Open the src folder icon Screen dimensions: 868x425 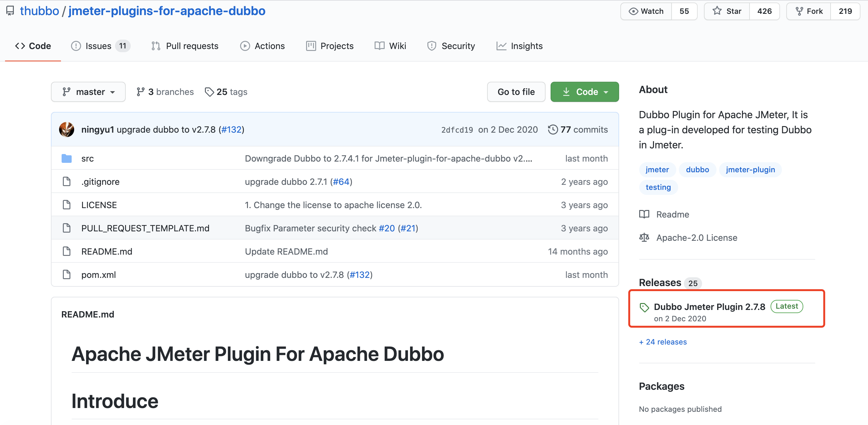(66, 158)
